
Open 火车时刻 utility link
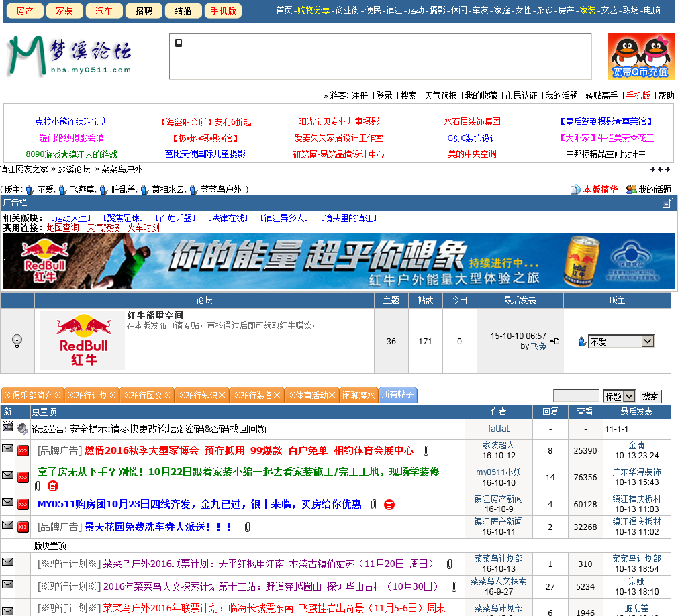(x=143, y=227)
